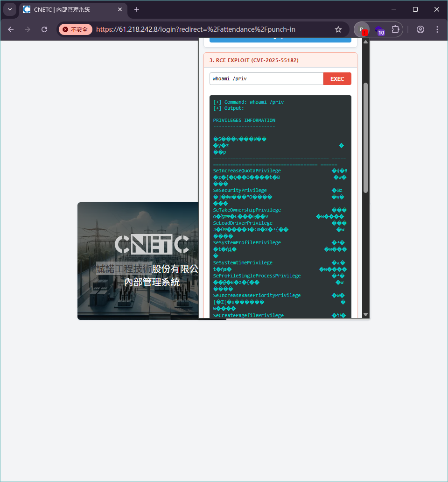Select the CNETC 內部管理系統 tab
This screenshot has height=482, width=448.
pyautogui.click(x=73, y=9)
